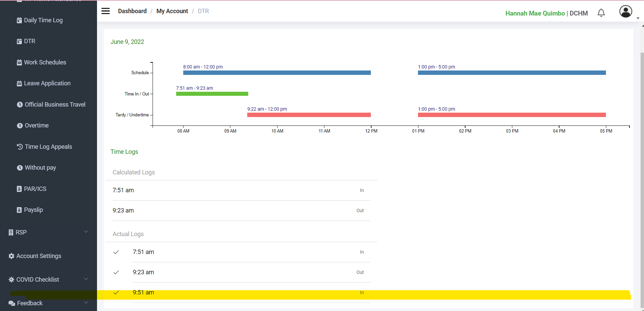
Task: Open Leave Application in the sidebar
Action: tap(47, 83)
